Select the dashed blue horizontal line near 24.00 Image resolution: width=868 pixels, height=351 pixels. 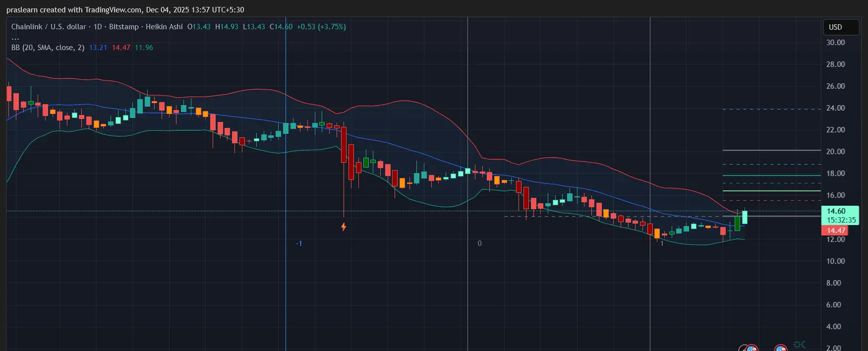point(771,109)
